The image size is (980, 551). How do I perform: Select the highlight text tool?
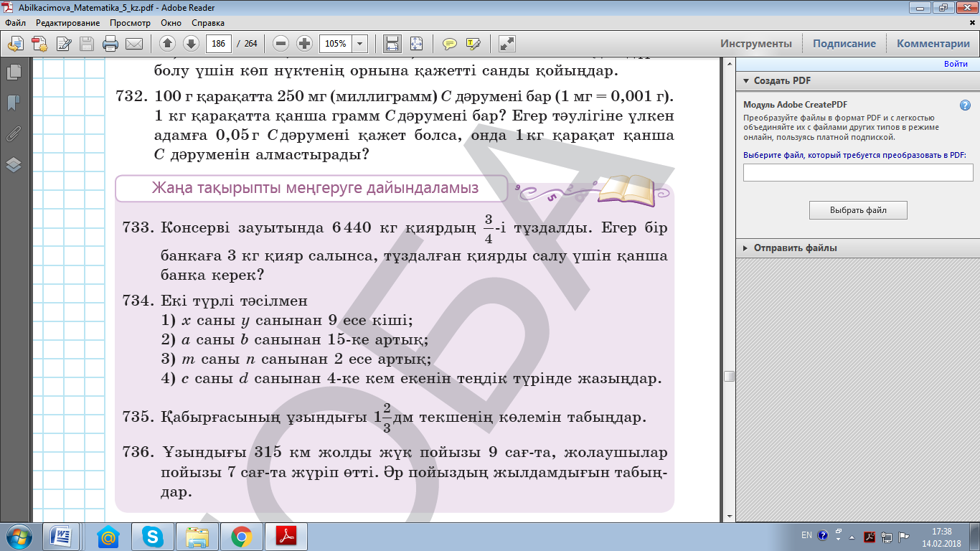click(473, 44)
